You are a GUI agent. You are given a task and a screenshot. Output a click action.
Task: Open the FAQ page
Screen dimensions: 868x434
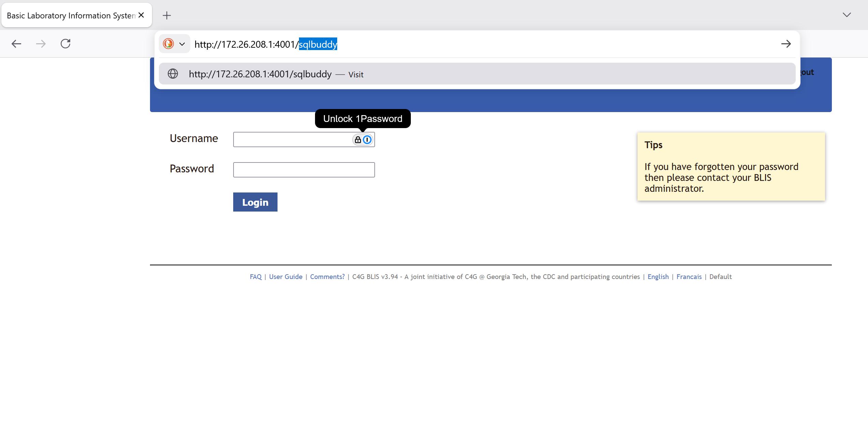pyautogui.click(x=255, y=277)
